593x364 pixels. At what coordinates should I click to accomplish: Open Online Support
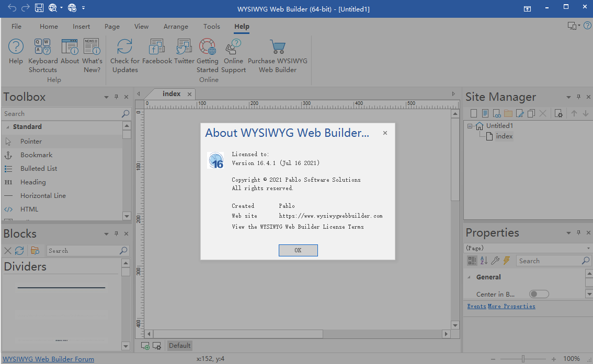[x=233, y=47]
